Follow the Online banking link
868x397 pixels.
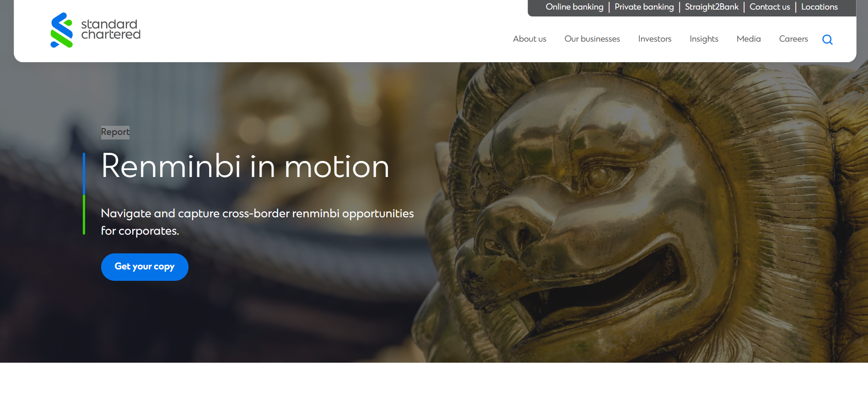pos(574,7)
